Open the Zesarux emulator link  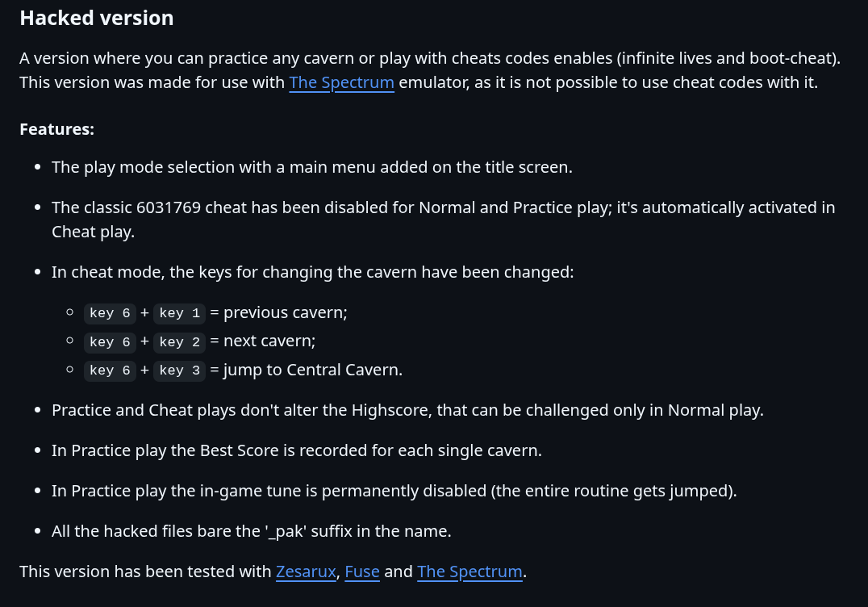pos(305,571)
